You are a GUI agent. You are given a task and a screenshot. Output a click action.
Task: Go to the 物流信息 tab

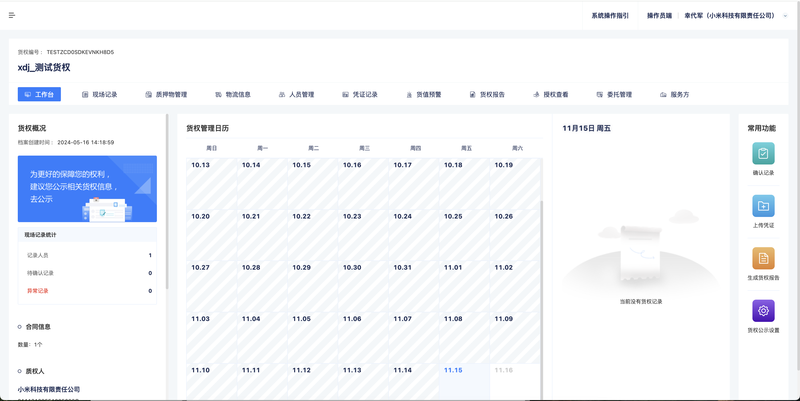tap(233, 94)
